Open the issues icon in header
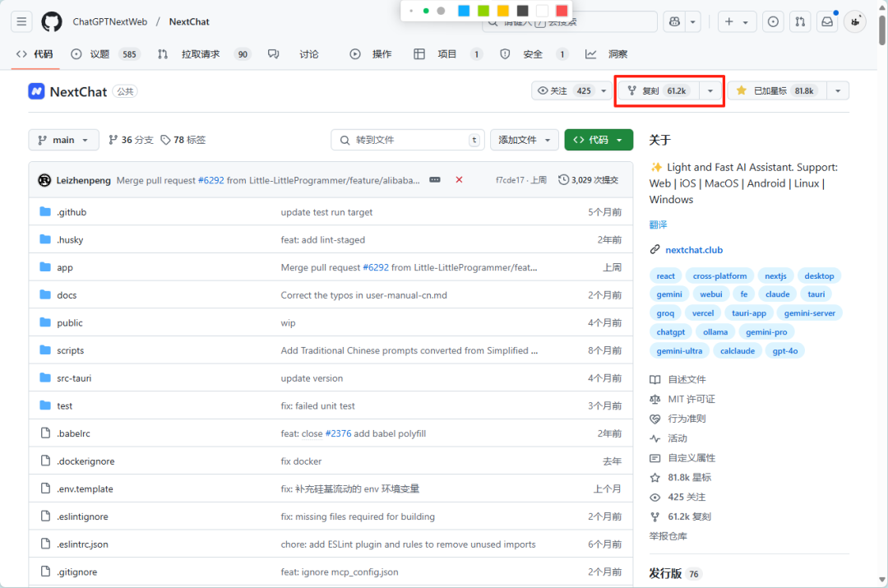The width and height of the screenshot is (888, 588). pyautogui.click(x=772, y=21)
